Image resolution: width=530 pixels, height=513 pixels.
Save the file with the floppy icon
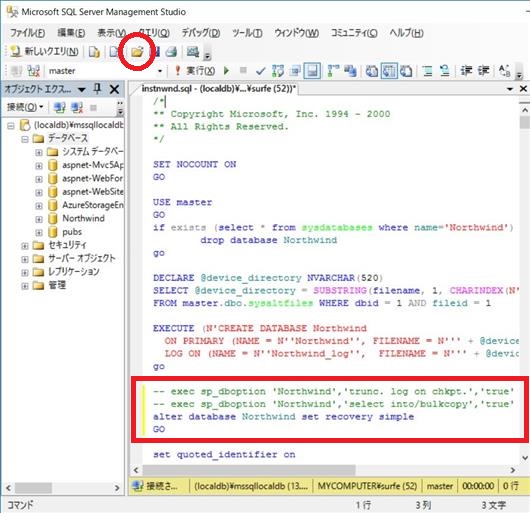click(155, 52)
